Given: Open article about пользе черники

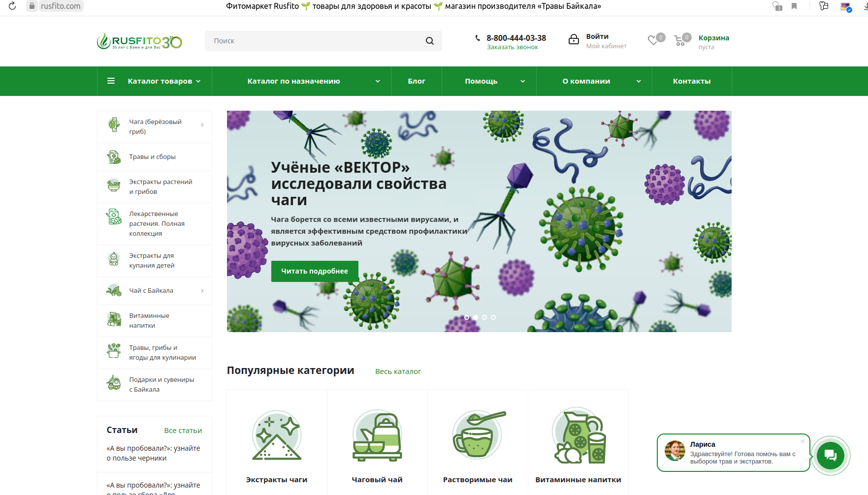Looking at the screenshot, I should pyautogui.click(x=154, y=453).
